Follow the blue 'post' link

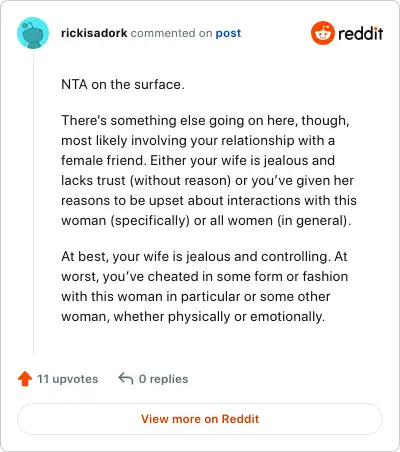click(x=228, y=33)
